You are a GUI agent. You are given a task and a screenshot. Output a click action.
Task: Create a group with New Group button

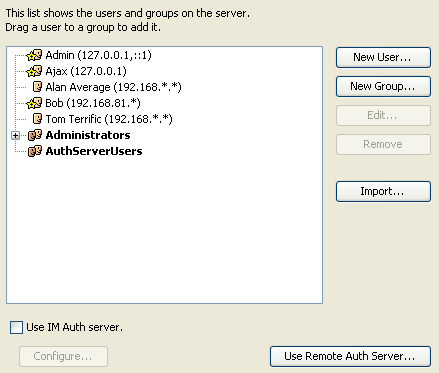pos(383,86)
